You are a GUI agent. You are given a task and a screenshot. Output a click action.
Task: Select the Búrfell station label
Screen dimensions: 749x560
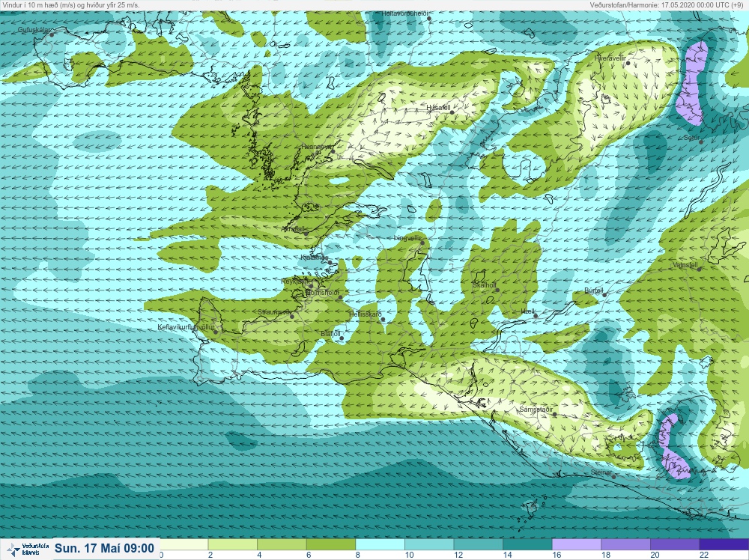(594, 290)
